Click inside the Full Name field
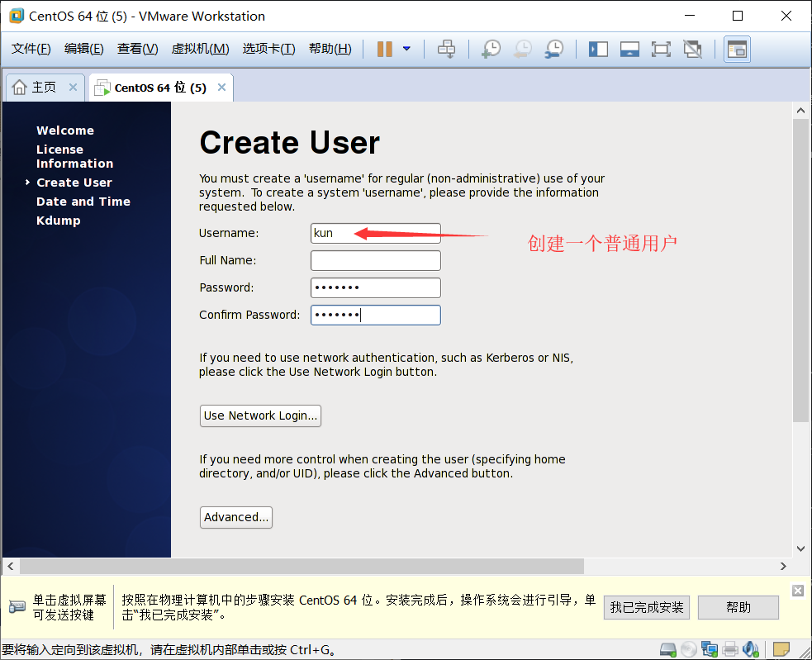 [x=375, y=259]
